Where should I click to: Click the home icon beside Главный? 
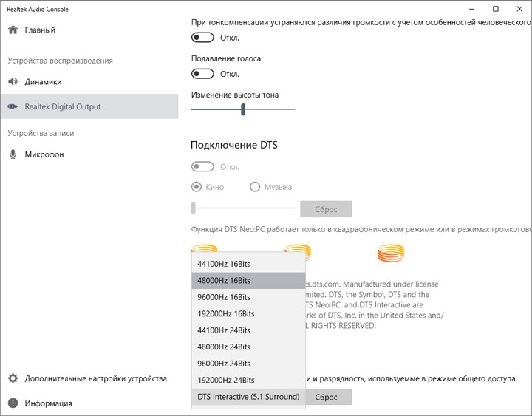point(13,30)
